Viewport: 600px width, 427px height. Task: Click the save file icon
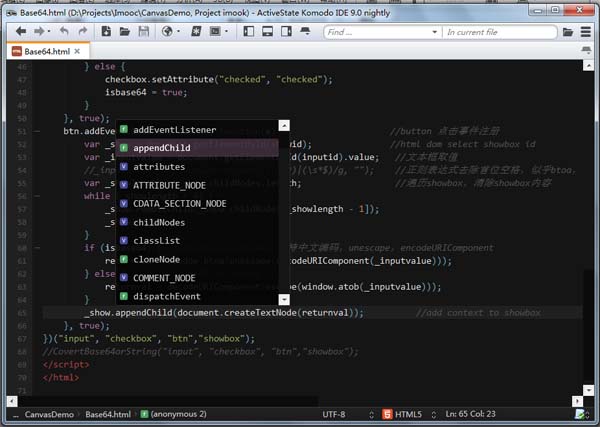(145, 32)
